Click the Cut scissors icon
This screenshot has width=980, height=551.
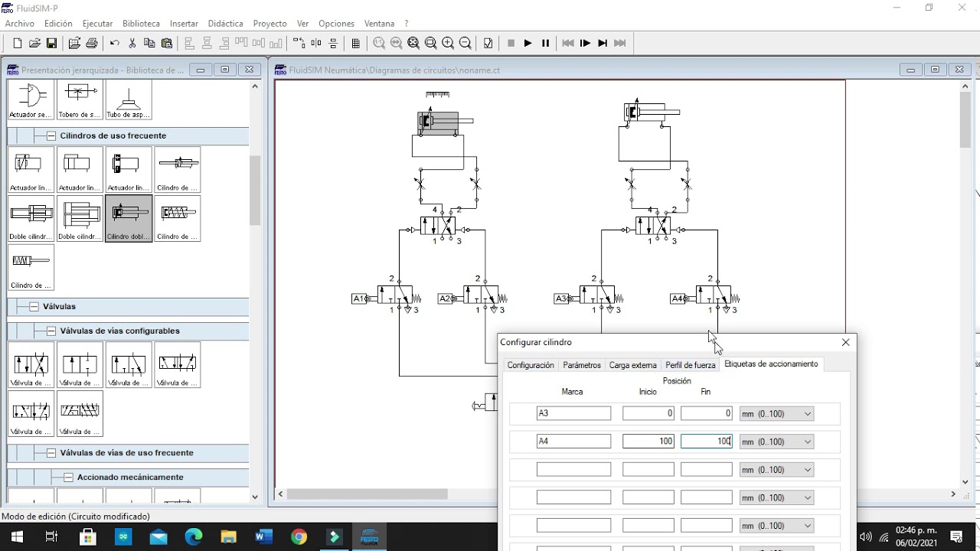[x=132, y=44]
